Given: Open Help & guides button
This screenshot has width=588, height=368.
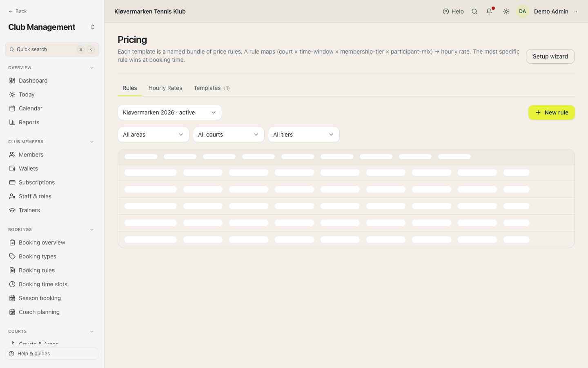Looking at the screenshot, I should coord(52,354).
